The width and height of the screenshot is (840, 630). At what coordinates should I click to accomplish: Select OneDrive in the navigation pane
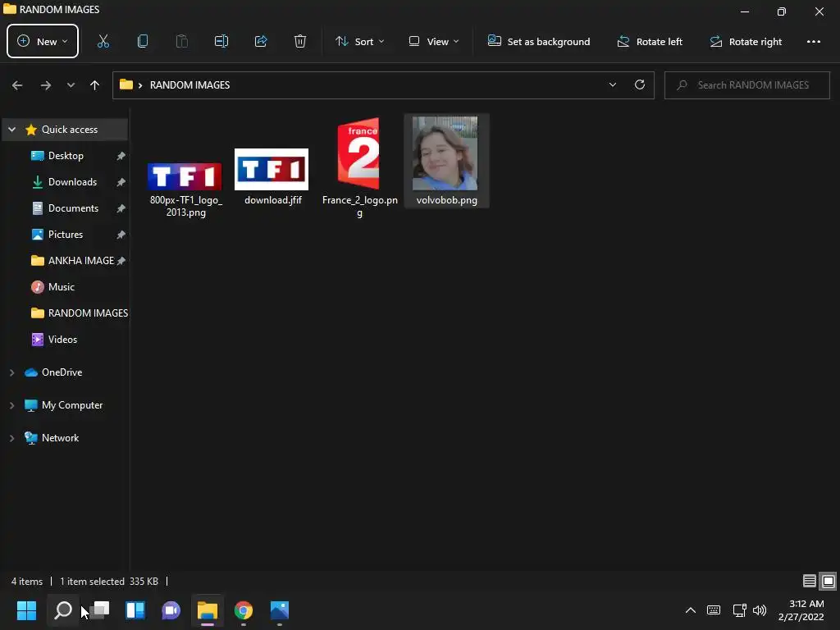pos(62,372)
